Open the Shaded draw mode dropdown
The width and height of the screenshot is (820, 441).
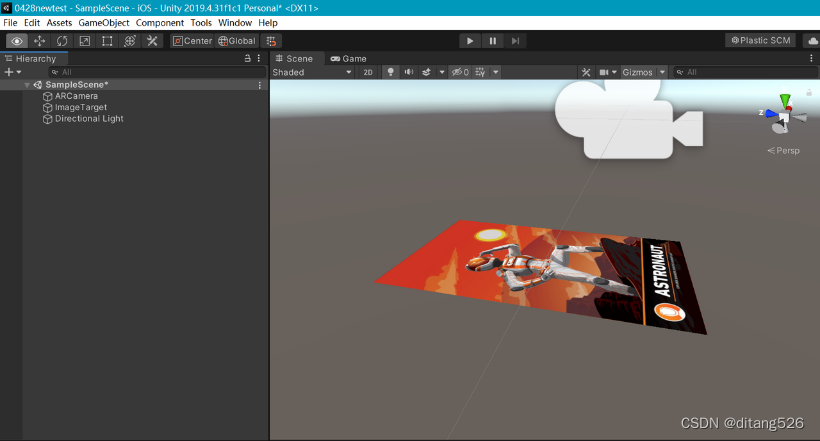pos(312,72)
